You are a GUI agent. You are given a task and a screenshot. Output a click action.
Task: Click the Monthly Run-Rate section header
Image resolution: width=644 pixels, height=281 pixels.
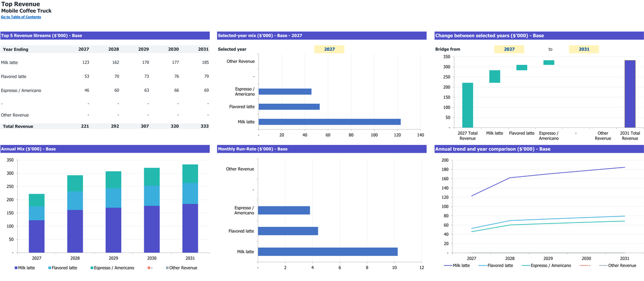(x=321, y=148)
